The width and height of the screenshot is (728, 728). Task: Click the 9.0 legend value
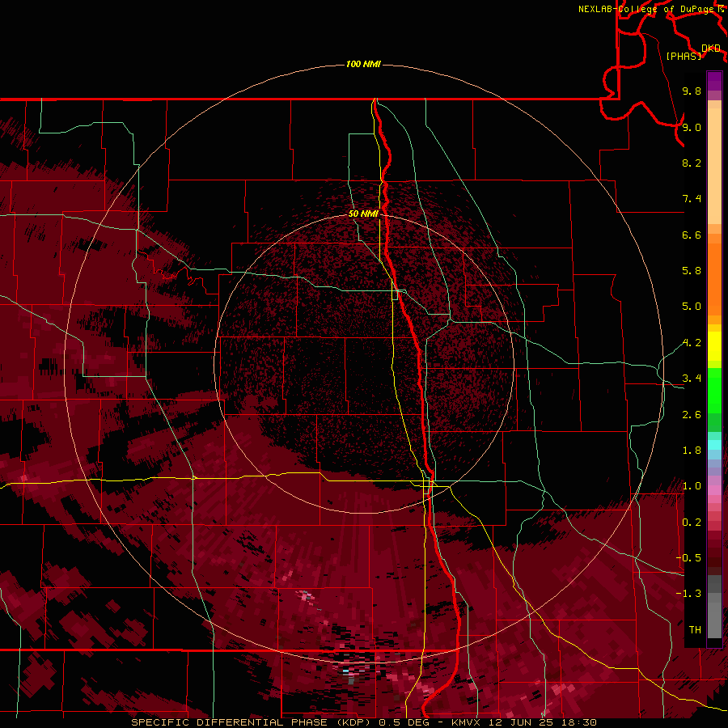[x=692, y=127]
